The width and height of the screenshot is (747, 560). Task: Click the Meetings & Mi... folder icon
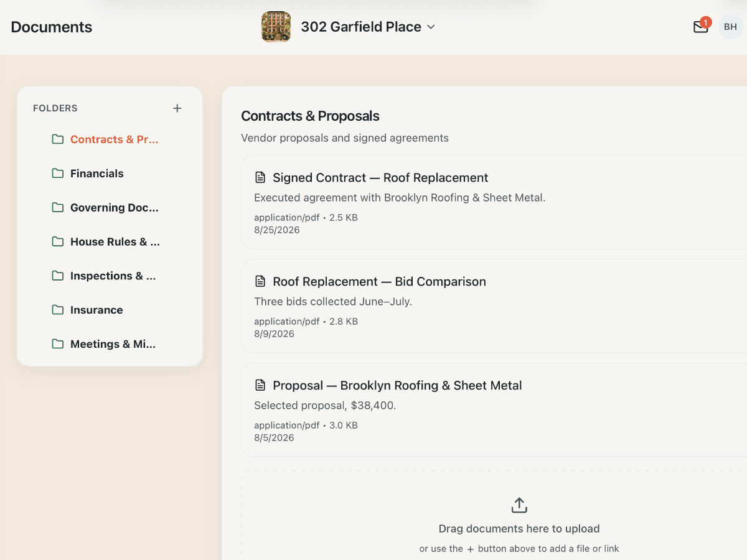[58, 344]
